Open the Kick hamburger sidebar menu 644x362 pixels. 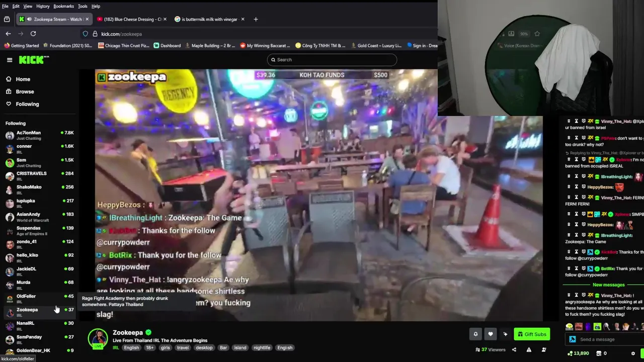(10, 60)
